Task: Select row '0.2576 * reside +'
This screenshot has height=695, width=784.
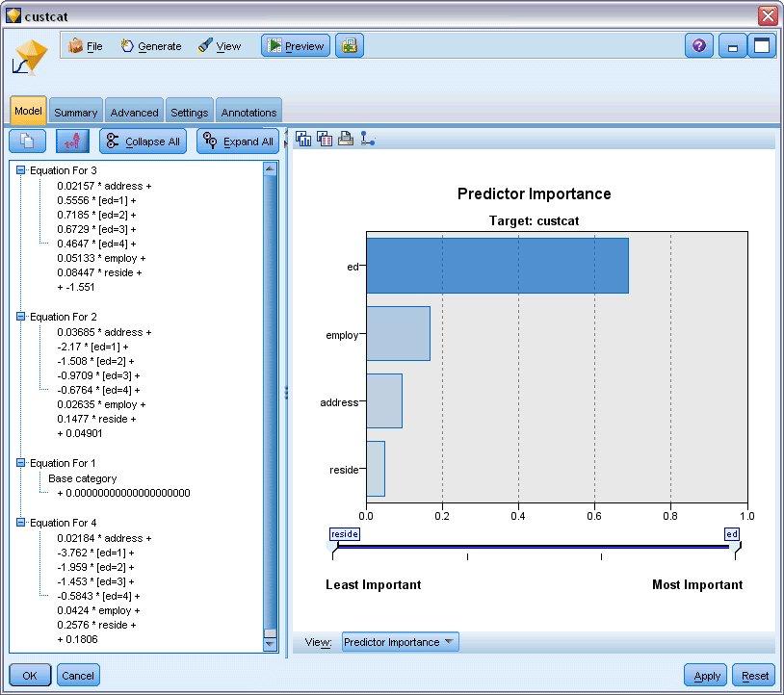Action: pyautogui.click(x=96, y=625)
